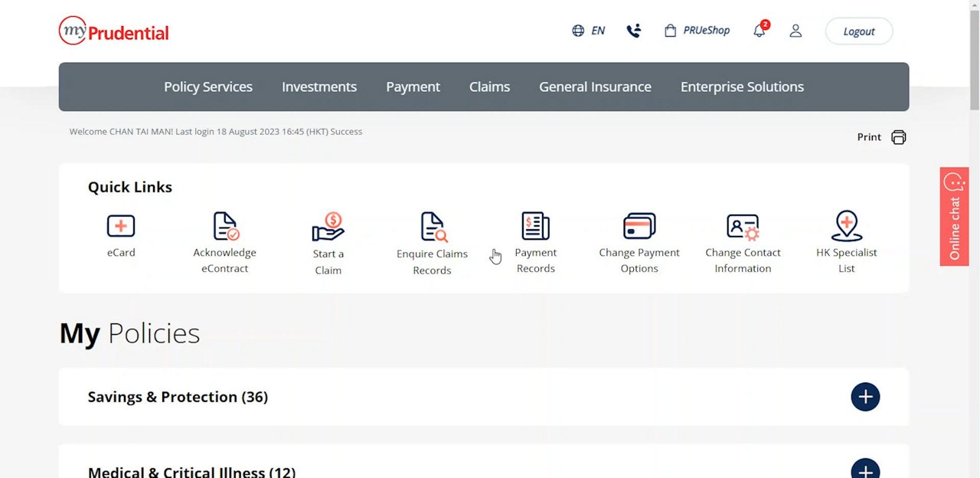The image size is (980, 478).
Task: Open Change Contact Information icon
Action: [743, 227]
